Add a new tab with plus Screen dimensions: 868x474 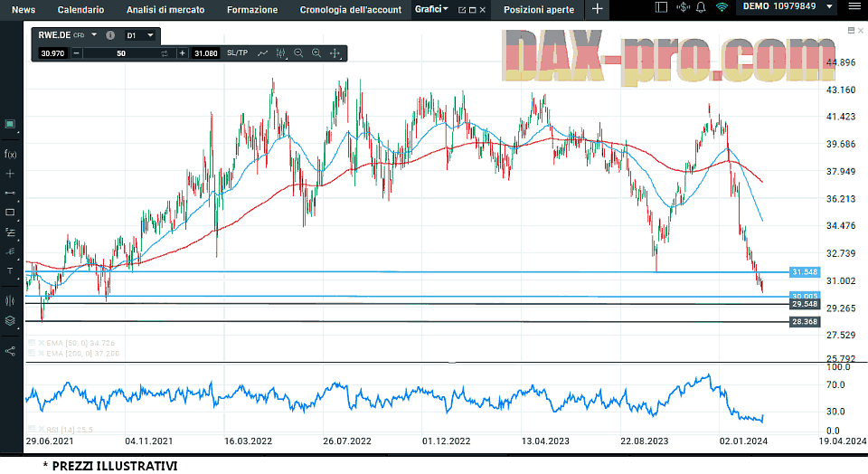click(597, 9)
